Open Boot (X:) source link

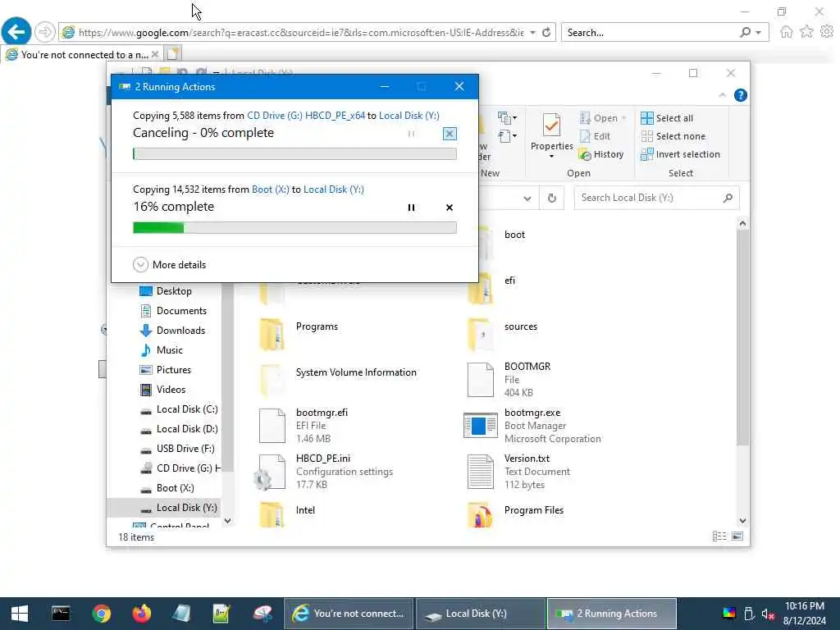270,189
